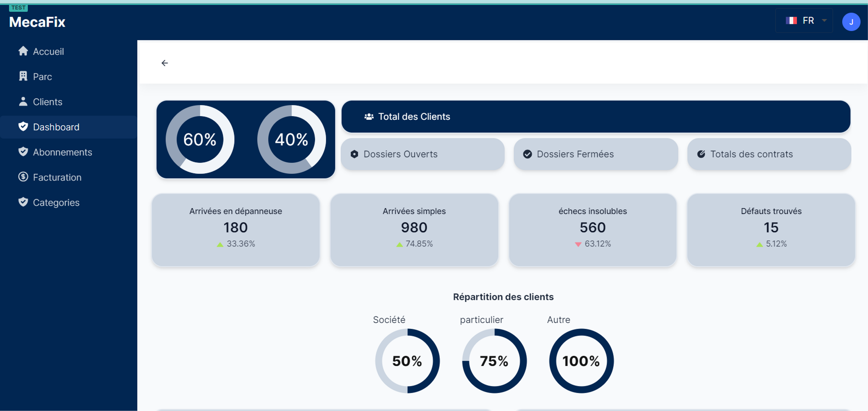Viewport: 868px width, 411px height.
Task: Click the Abonnements shield icon
Action: click(23, 152)
